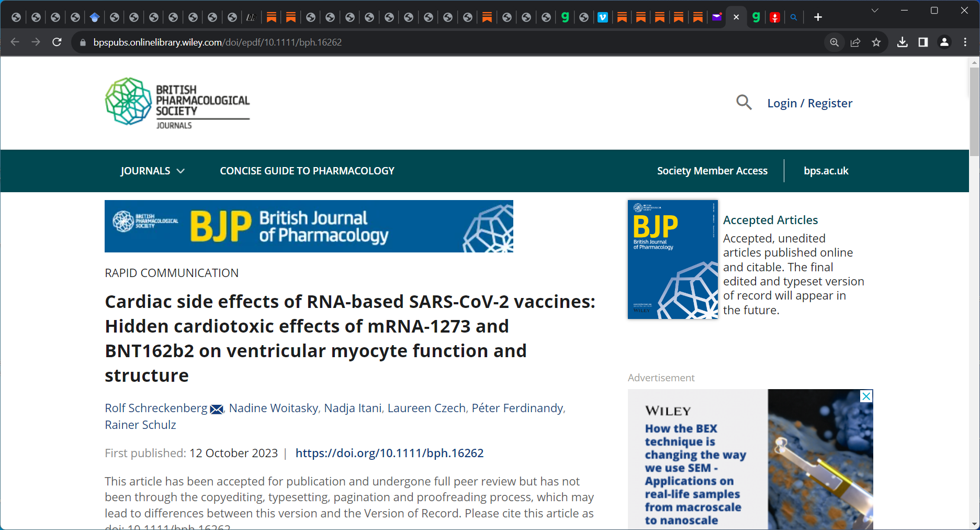
Task: Click the vertical scrollbar thumb
Action: point(974,111)
